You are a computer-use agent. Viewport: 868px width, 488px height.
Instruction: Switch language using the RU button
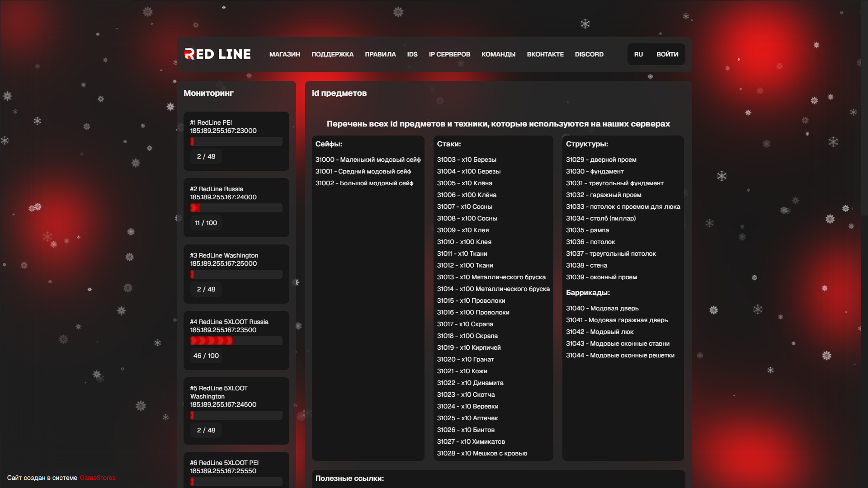(638, 54)
